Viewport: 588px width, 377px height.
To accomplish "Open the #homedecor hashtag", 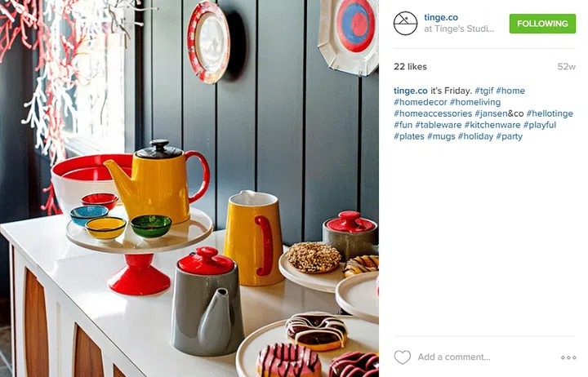I will click(421, 102).
